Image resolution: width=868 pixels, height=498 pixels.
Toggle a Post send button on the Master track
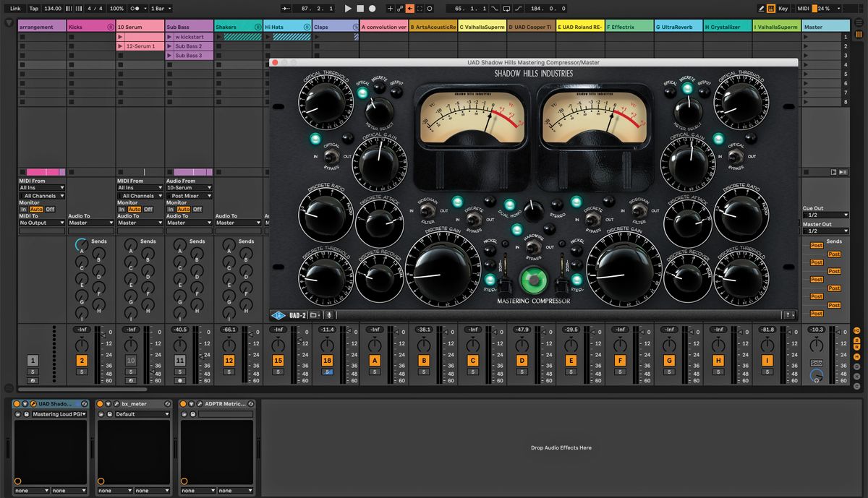pyautogui.click(x=816, y=245)
